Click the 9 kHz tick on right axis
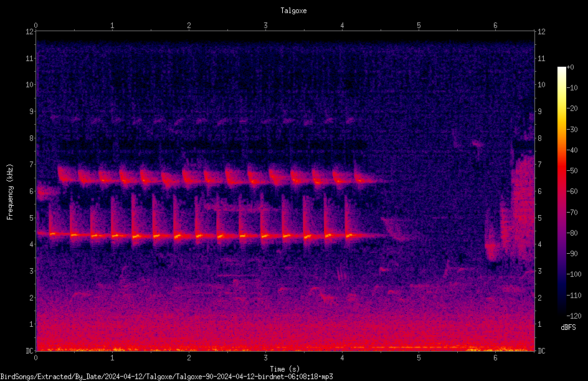This screenshot has height=381, width=588. coord(539,112)
